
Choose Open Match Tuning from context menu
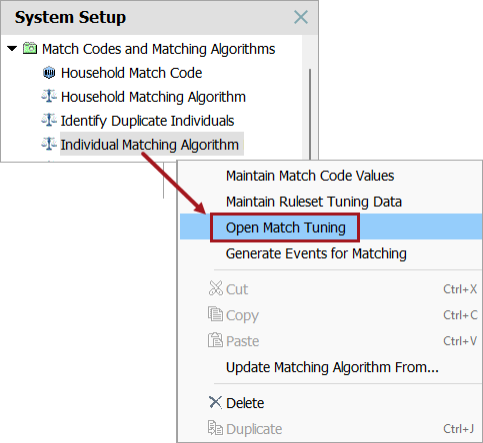click(x=286, y=228)
